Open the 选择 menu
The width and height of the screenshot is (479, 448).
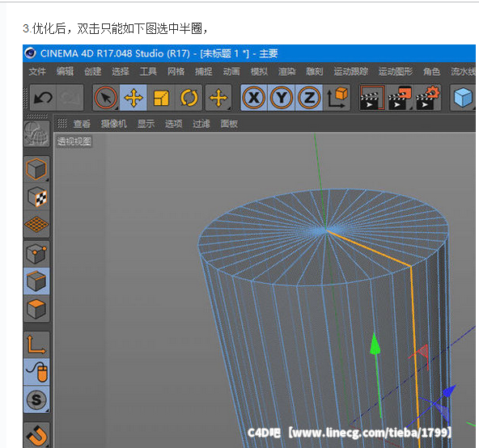(x=121, y=71)
